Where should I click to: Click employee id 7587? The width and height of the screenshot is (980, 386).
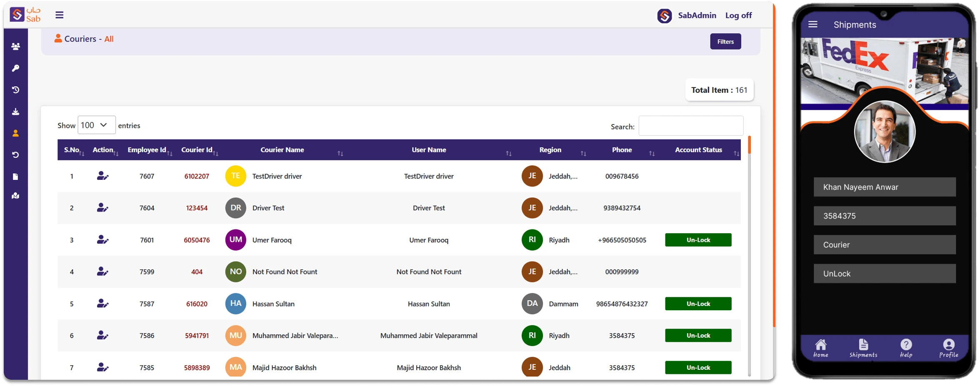coord(147,304)
